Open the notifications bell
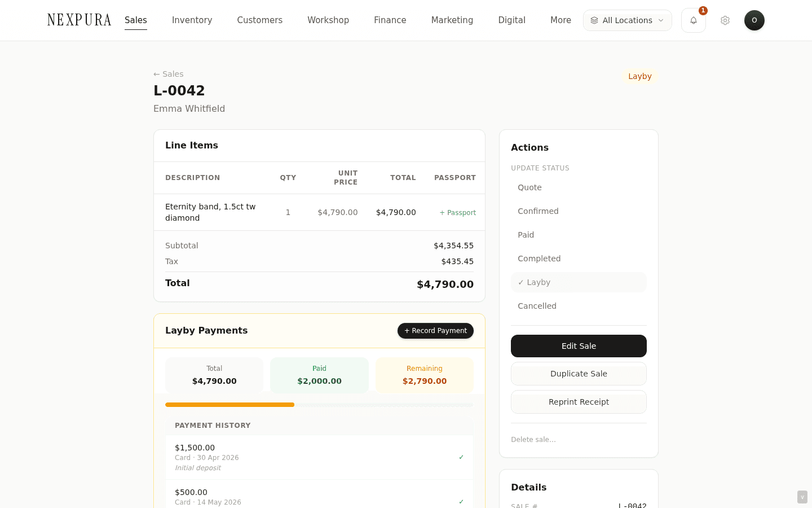 click(693, 20)
